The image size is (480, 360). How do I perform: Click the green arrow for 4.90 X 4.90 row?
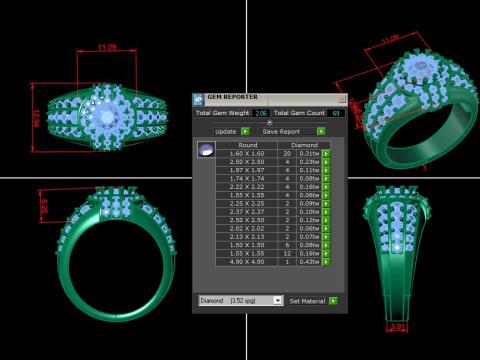pos(326,262)
